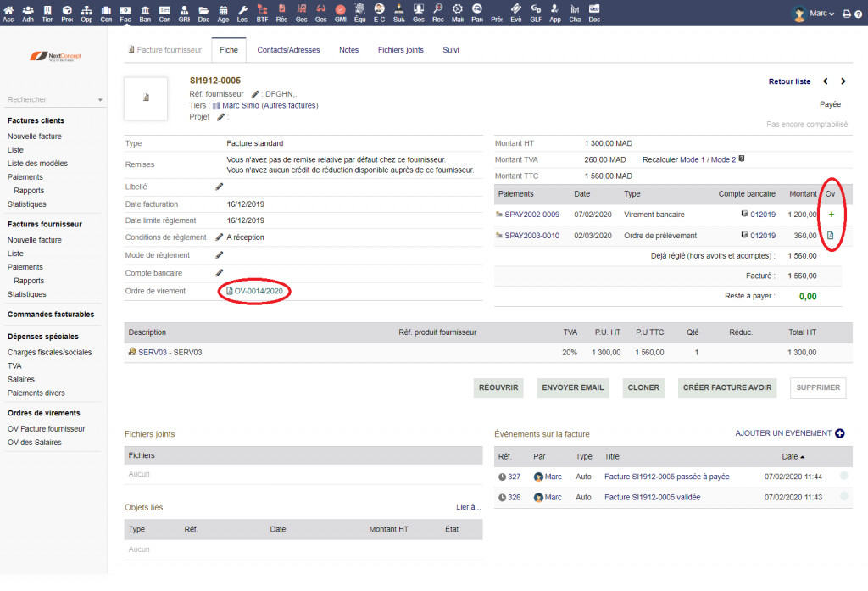Viewport: 868px width, 591px height.
Task: Go to next invoice with right arrow
Action: click(843, 81)
